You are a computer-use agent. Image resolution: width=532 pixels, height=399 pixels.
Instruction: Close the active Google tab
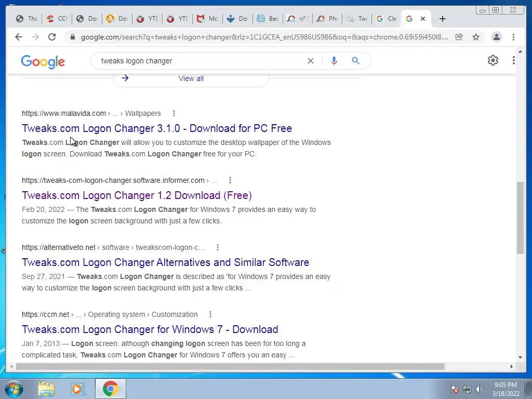(x=423, y=19)
